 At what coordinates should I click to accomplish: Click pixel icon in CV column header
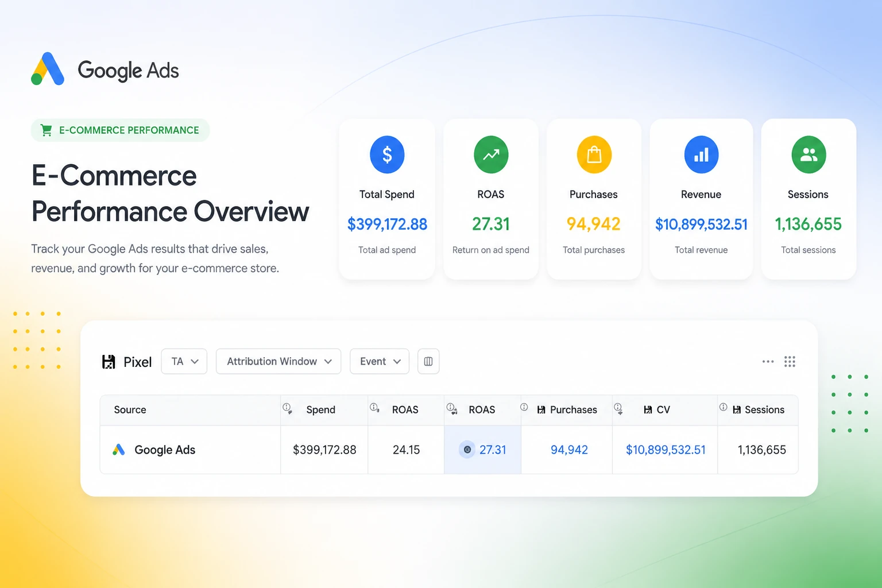pyautogui.click(x=648, y=410)
